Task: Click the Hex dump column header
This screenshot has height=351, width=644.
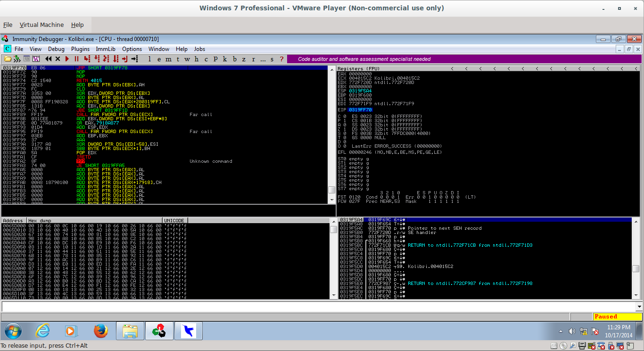Action: (x=95, y=220)
